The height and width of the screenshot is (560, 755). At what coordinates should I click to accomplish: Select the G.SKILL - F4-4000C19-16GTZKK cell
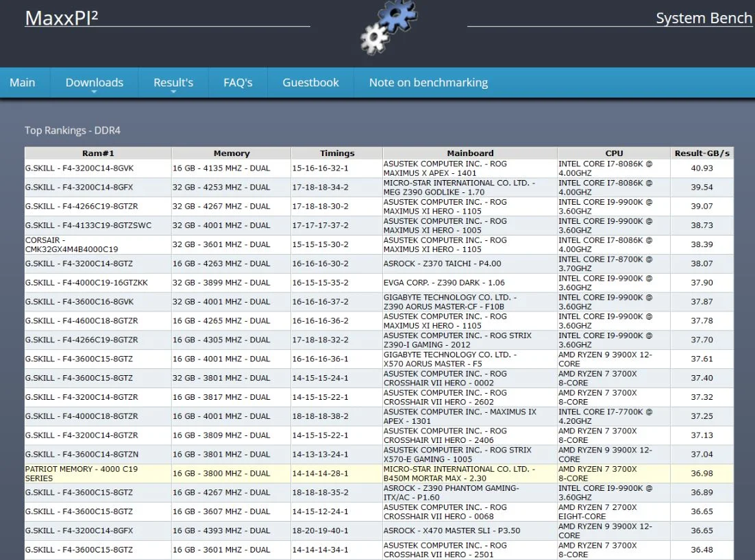[x=98, y=283]
